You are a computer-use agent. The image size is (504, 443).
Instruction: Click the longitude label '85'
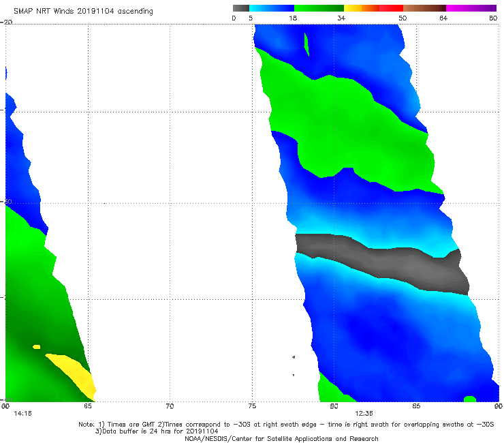pos(416,406)
